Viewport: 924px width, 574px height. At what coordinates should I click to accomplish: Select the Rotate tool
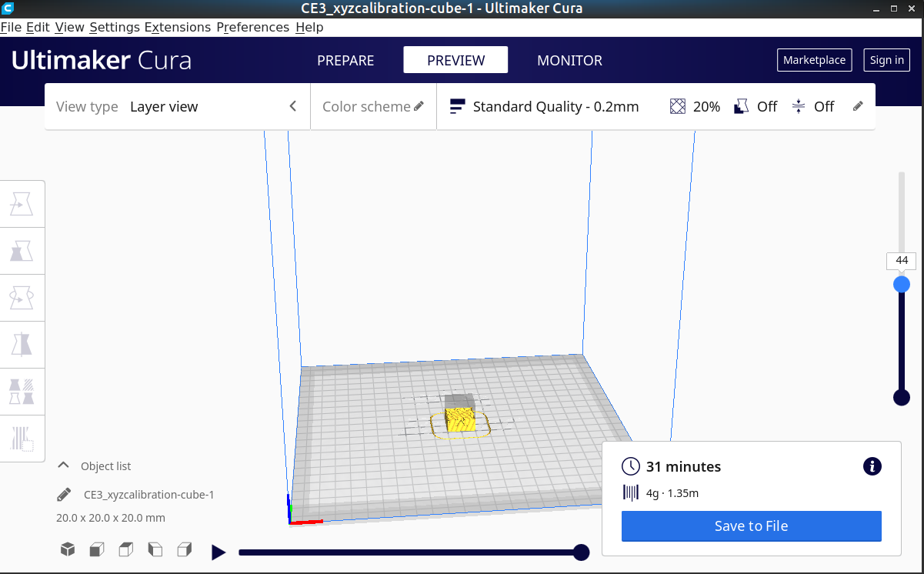coord(22,298)
